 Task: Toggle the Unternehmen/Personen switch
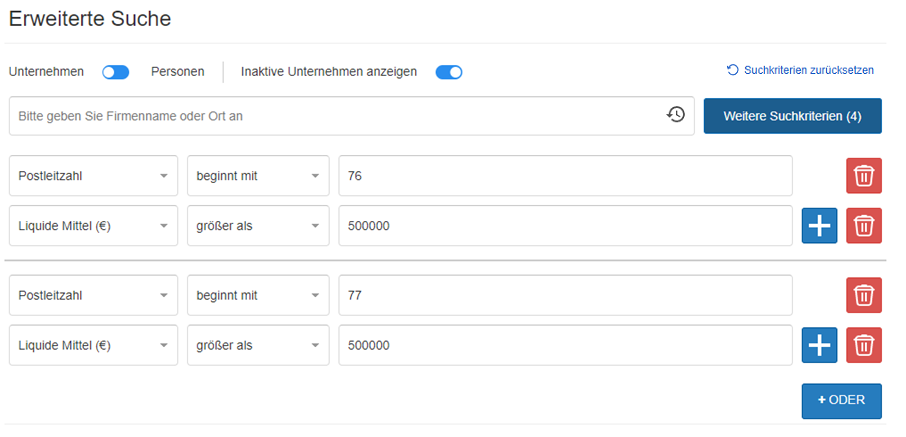coord(116,72)
